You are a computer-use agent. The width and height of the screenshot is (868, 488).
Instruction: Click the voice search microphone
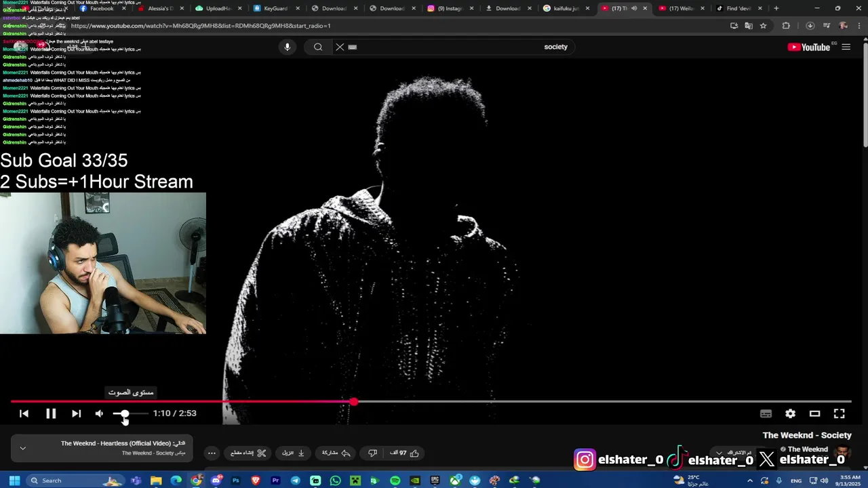tap(287, 47)
